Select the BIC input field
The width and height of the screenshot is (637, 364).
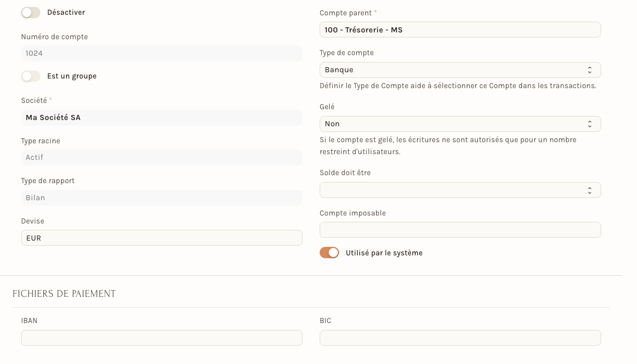point(460,338)
